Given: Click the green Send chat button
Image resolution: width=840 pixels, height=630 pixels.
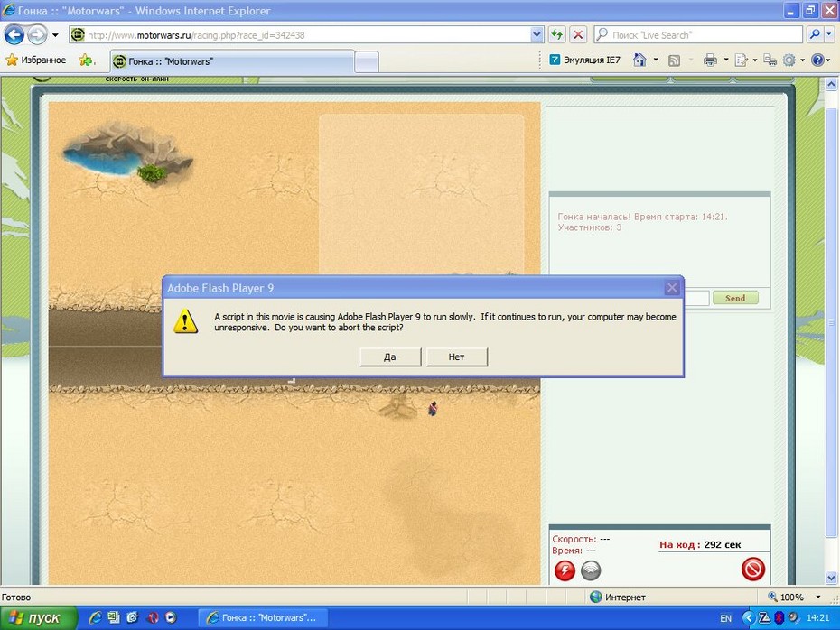Looking at the screenshot, I should click(x=735, y=298).
